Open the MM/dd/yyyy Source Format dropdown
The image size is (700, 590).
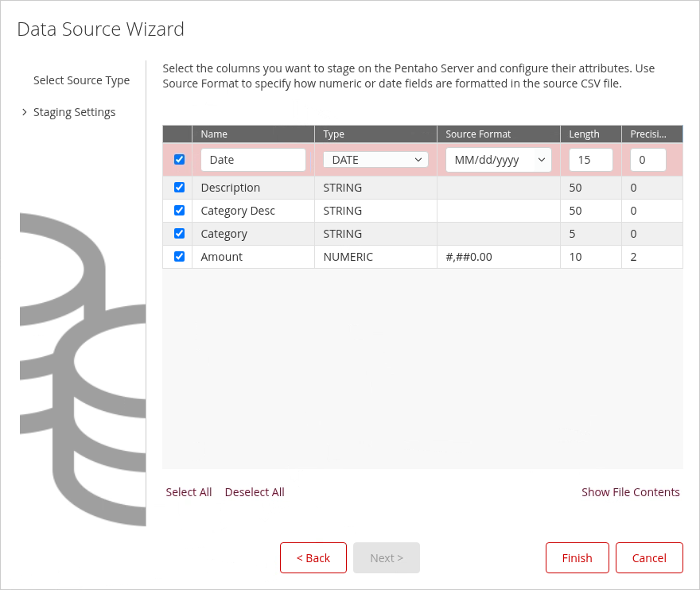[x=498, y=160]
